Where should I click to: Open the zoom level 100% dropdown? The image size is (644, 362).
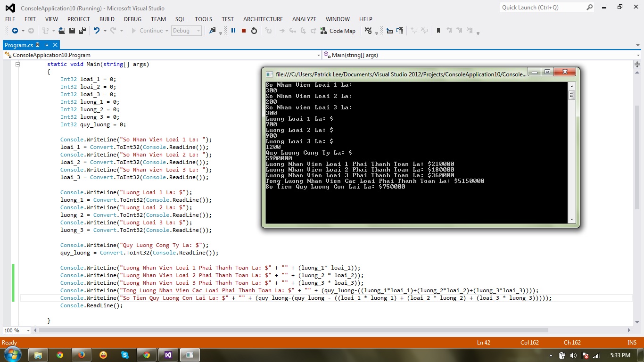click(x=29, y=330)
